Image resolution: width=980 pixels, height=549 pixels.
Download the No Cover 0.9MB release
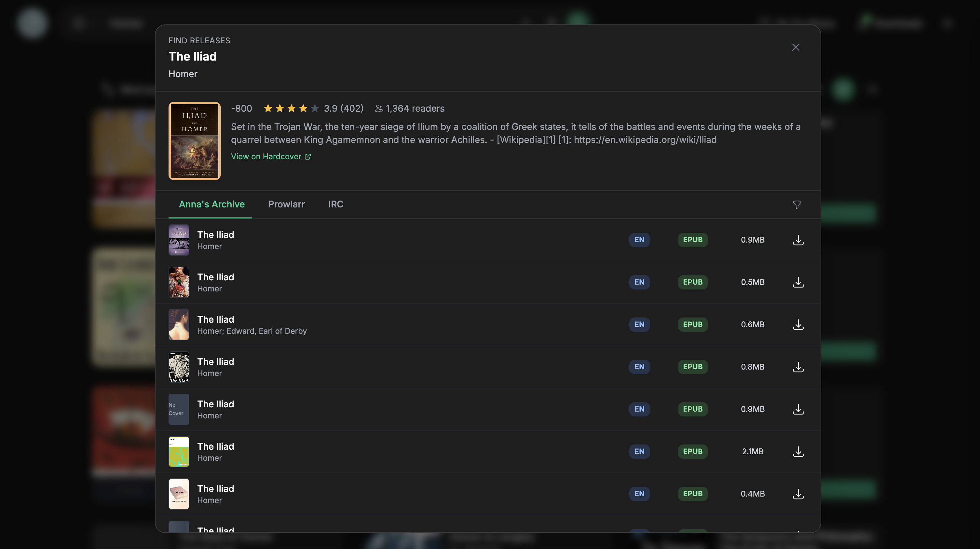pos(798,409)
